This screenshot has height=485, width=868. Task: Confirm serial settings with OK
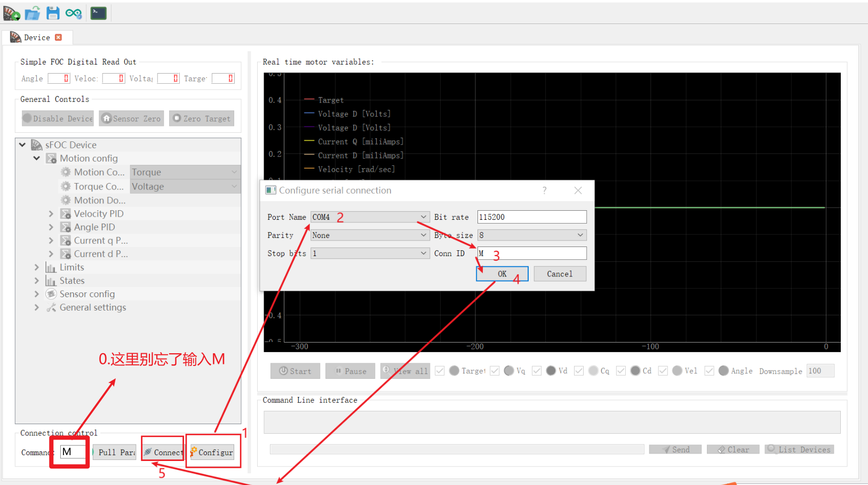pos(501,273)
